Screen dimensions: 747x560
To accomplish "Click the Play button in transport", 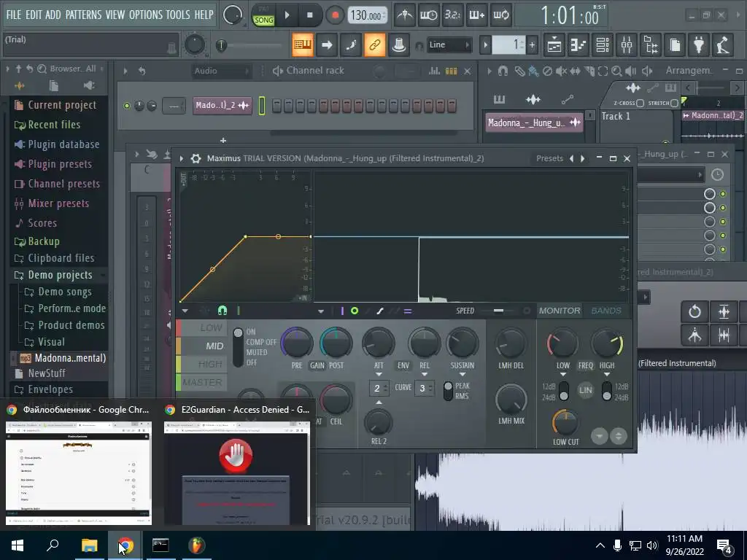I will [287, 15].
